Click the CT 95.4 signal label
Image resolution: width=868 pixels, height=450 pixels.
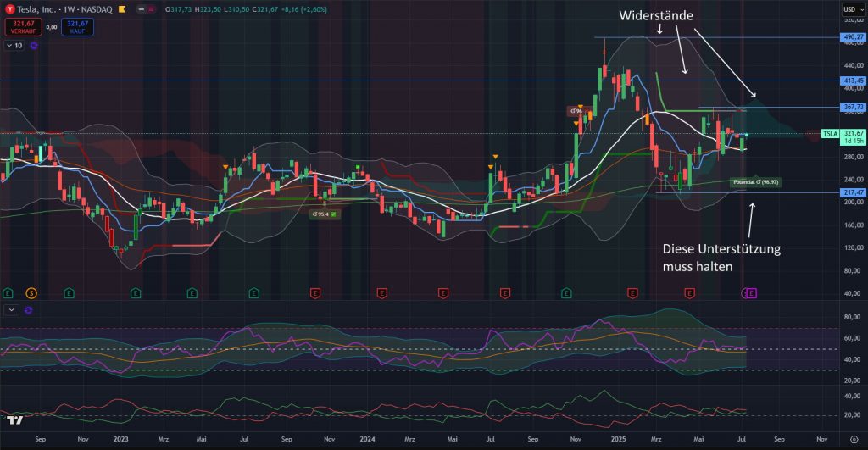point(324,214)
